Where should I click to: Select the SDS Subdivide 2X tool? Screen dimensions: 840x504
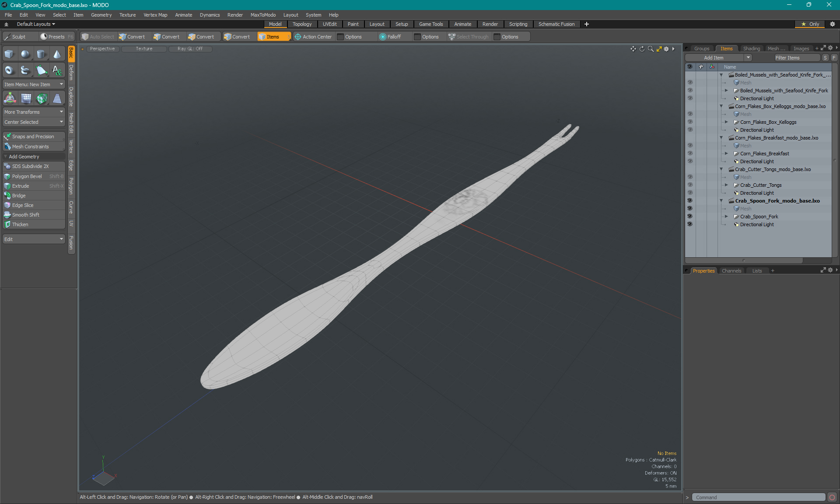(32, 166)
